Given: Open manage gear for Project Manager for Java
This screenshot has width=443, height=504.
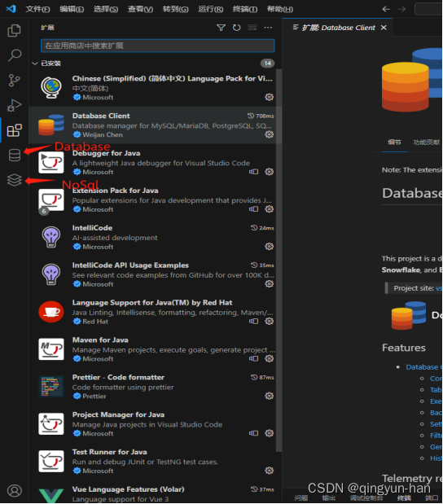Looking at the screenshot, I should click(269, 433).
